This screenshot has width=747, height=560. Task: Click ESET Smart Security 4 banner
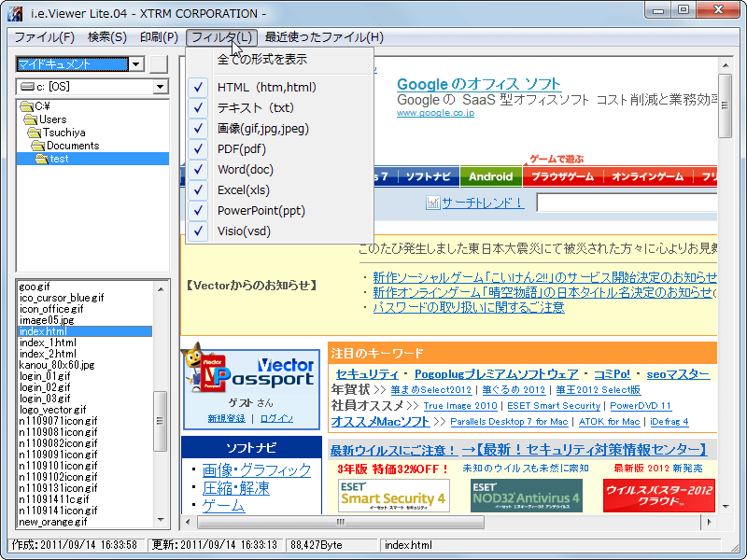(393, 496)
